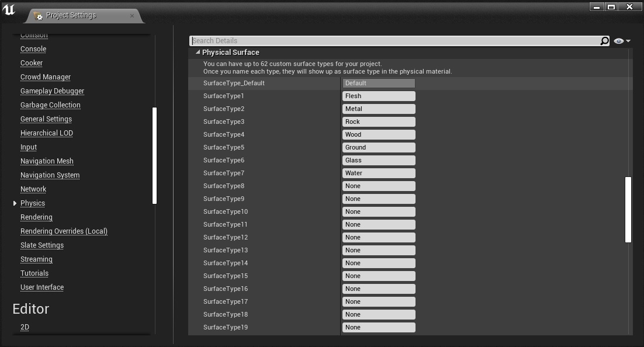Go to Garbage Collection settings
The height and width of the screenshot is (347, 644).
50,105
